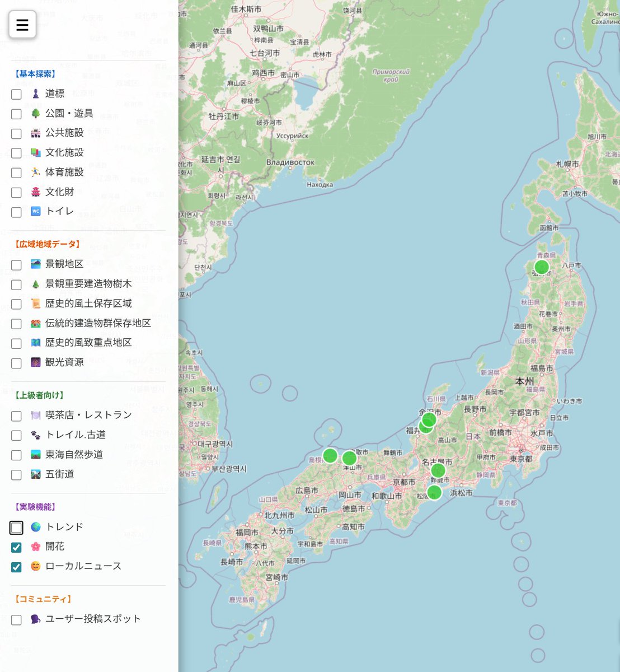This screenshot has height=672, width=620.
Task: Click the green marker south of 名古屋市
Action: (x=438, y=470)
